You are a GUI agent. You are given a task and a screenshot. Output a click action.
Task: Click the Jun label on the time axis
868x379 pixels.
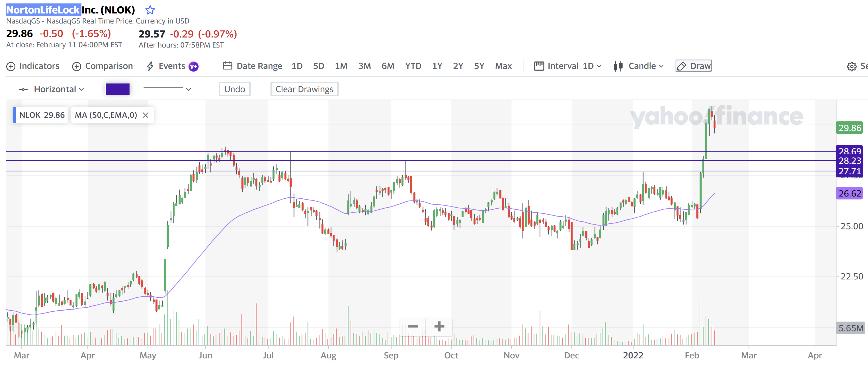[205, 355]
